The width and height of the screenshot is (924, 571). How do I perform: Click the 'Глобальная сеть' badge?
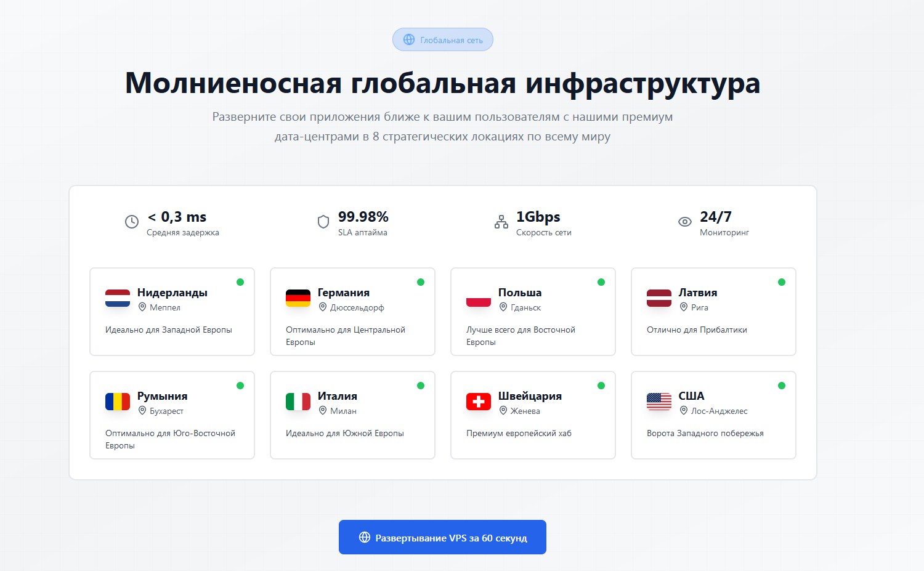point(443,39)
